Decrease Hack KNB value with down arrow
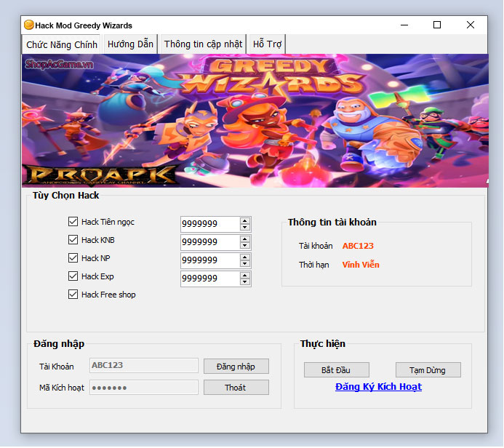The width and height of the screenshot is (504, 448). click(245, 246)
